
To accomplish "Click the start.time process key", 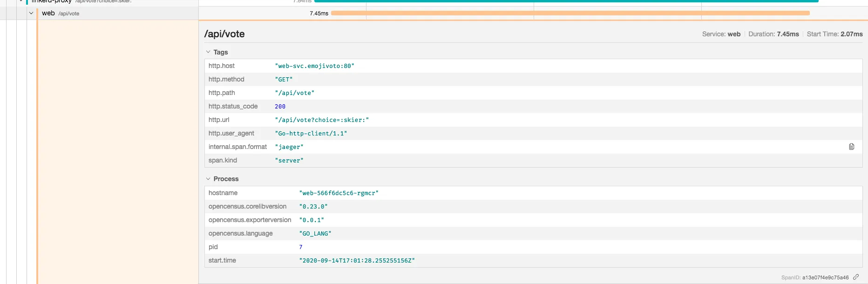I will point(222,260).
